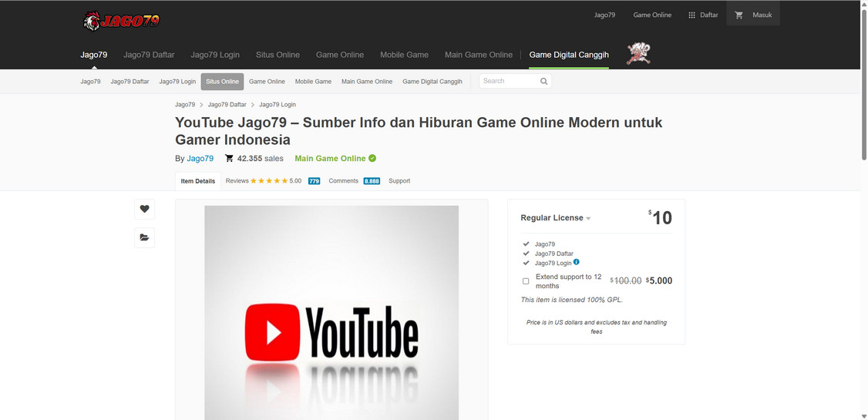Select Situs Online in the main dark navigation
This screenshot has height=420, width=868.
pos(278,55)
